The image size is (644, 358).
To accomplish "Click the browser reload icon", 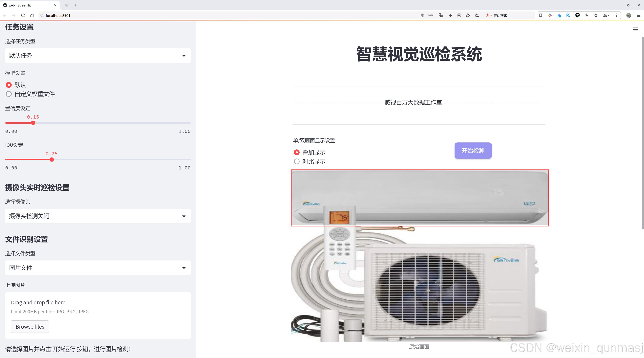I will [23, 16].
